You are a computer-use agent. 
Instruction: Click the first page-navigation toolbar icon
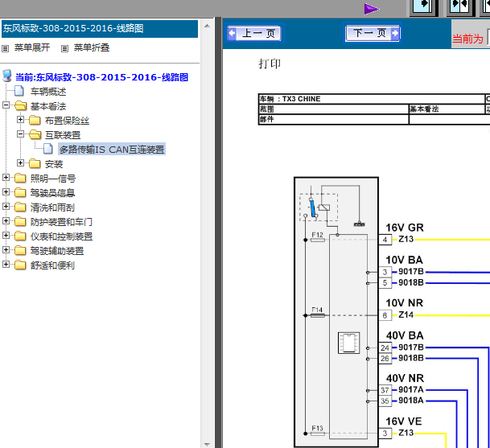click(423, 7)
